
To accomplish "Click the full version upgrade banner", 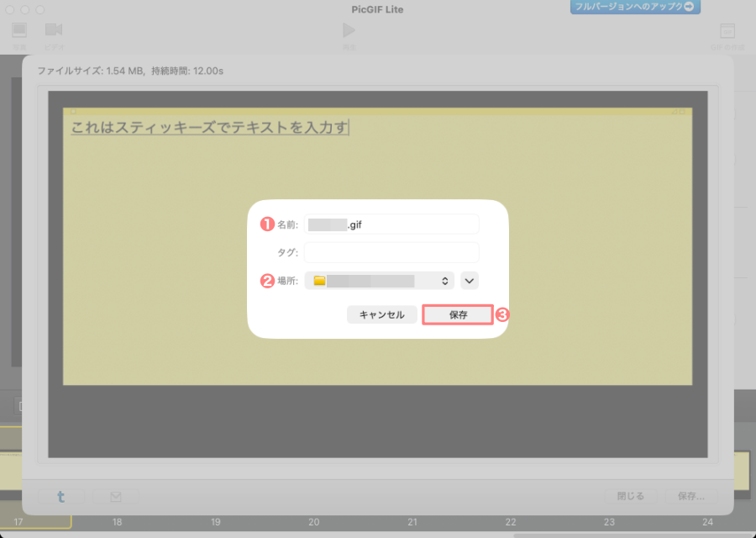I will 635,8.
